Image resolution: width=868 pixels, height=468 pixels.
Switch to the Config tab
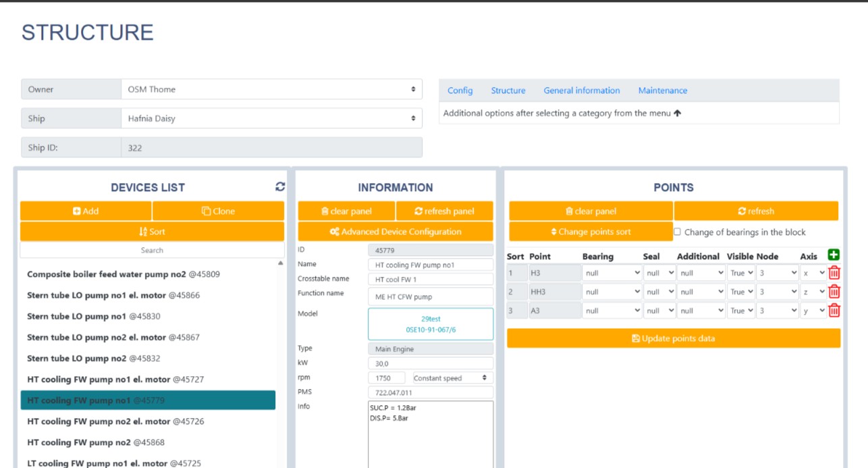(460, 90)
